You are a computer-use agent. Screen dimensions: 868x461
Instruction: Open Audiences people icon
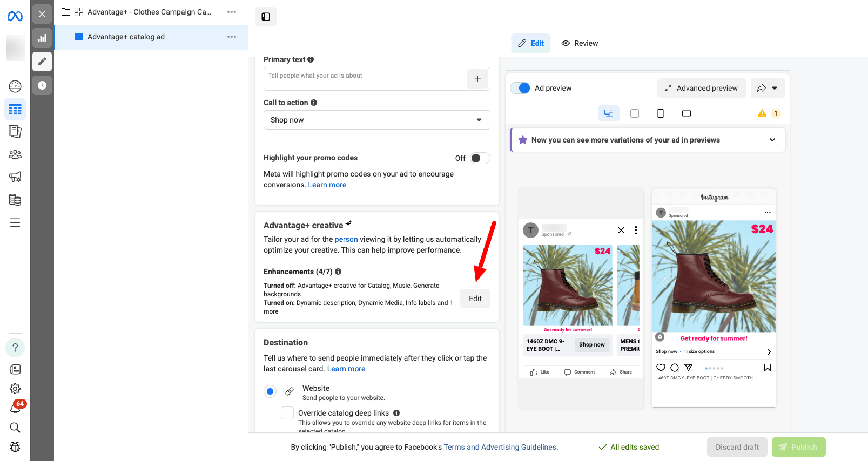[15, 154]
